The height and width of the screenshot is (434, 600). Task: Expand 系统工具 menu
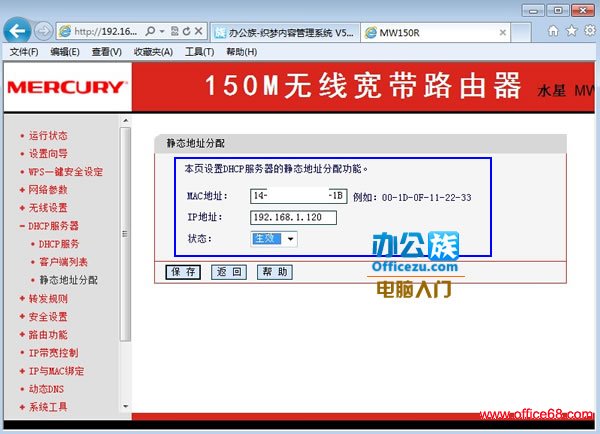[x=48, y=407]
